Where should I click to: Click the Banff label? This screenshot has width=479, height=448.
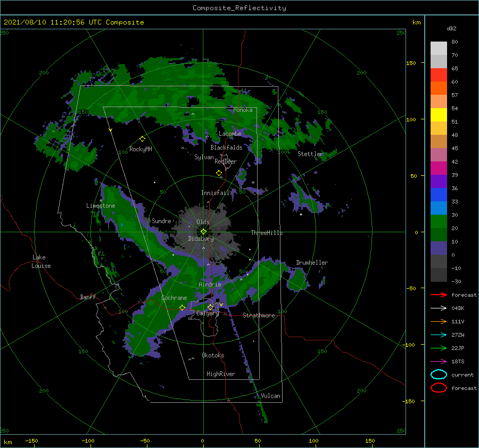pos(88,297)
